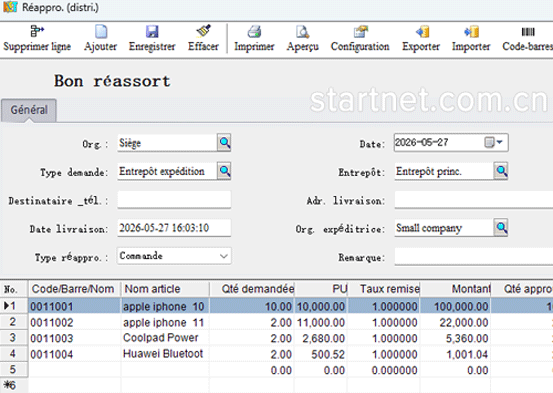Click discount rate cell 0.000000

384,370
